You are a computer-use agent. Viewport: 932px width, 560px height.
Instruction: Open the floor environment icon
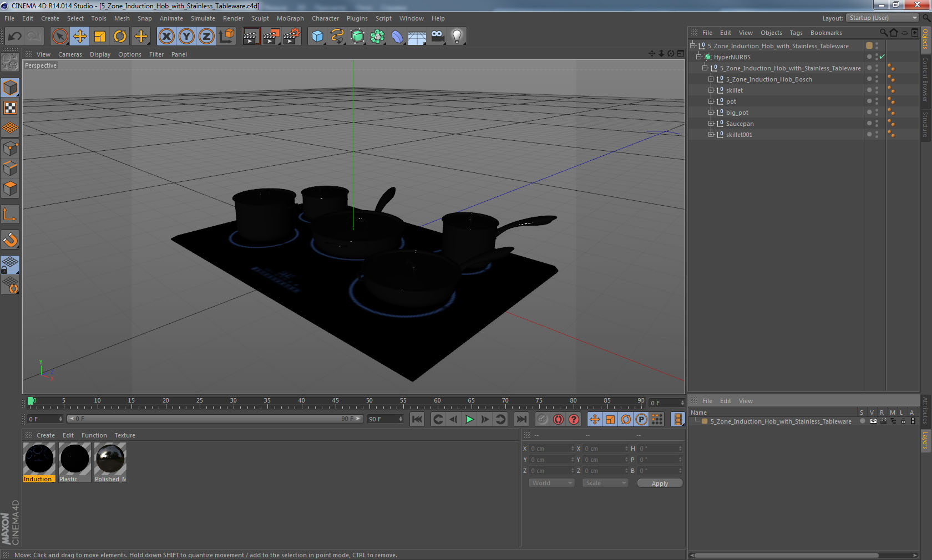[x=417, y=37]
